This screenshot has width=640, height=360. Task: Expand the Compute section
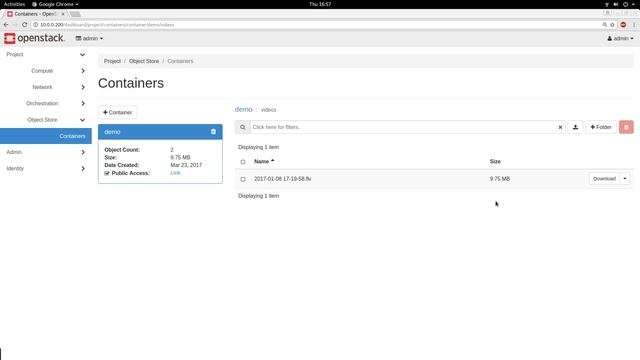pyautogui.click(x=46, y=71)
